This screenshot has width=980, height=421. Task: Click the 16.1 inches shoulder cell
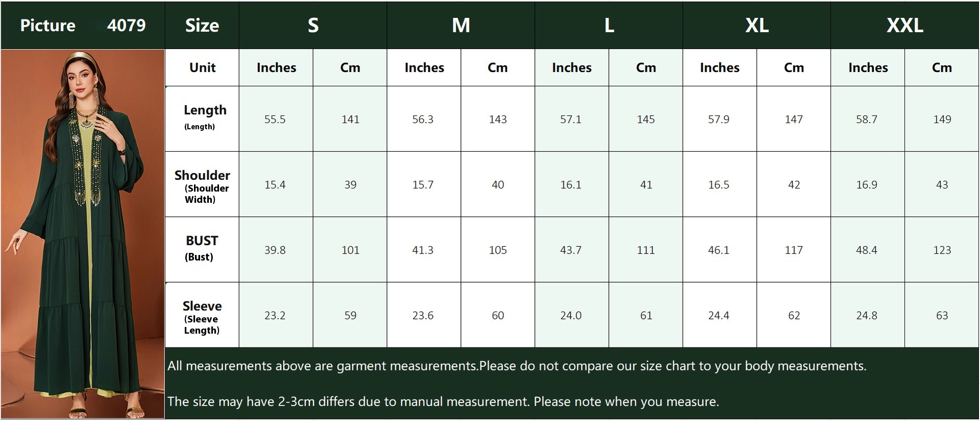[x=571, y=184]
